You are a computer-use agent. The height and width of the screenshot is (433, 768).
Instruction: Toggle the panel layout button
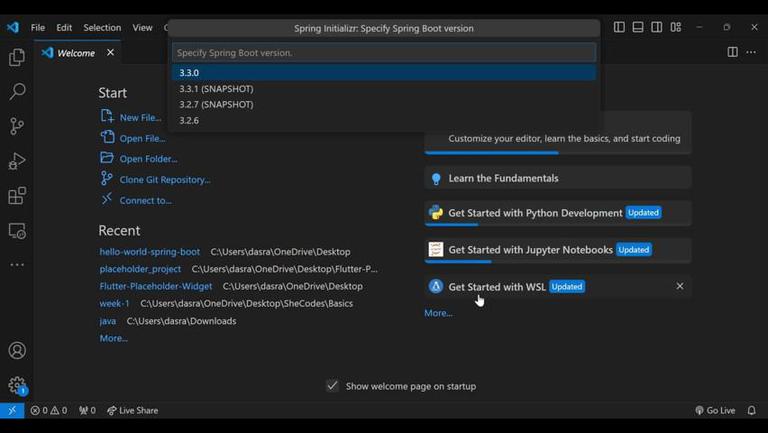[x=638, y=28]
